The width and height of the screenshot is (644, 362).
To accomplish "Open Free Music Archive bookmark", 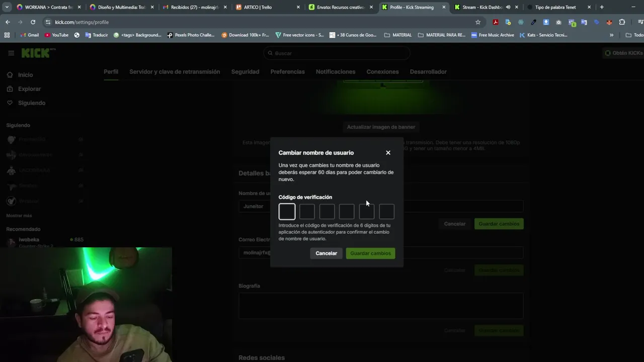I will (x=493, y=35).
